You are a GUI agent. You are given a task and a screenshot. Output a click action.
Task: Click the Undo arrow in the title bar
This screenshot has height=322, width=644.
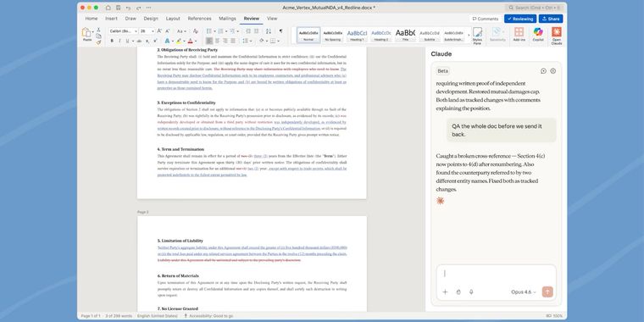coord(129,8)
